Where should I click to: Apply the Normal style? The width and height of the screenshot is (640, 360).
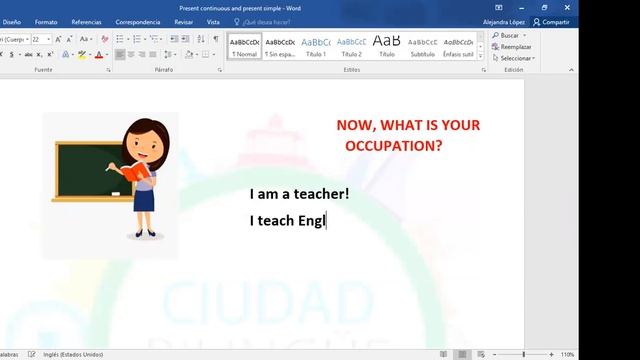(x=244, y=46)
